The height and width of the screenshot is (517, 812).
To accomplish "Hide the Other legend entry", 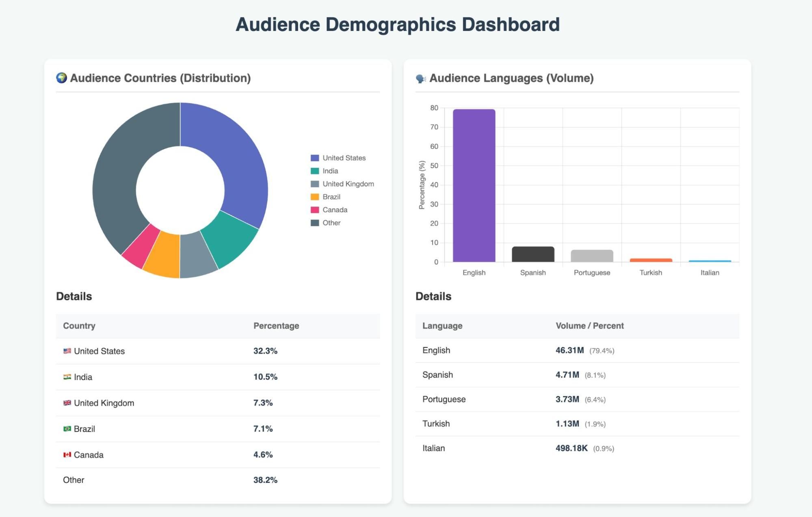I will pos(331,223).
